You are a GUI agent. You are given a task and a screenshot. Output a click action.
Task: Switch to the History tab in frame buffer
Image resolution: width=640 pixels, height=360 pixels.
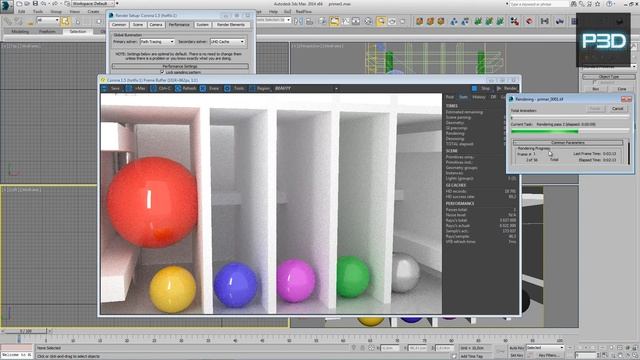click(479, 97)
